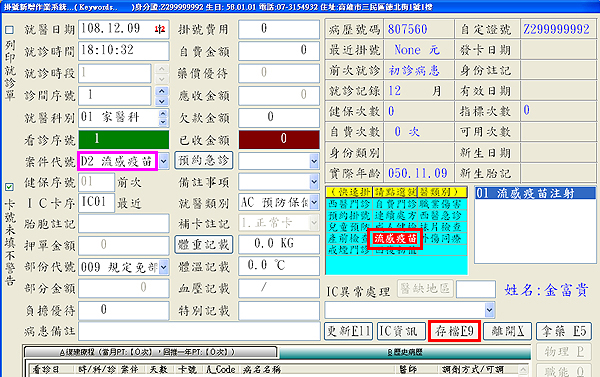Click the 醫缺地區 button
Image resolution: width=600 pixels, height=377 pixels.
click(425, 289)
